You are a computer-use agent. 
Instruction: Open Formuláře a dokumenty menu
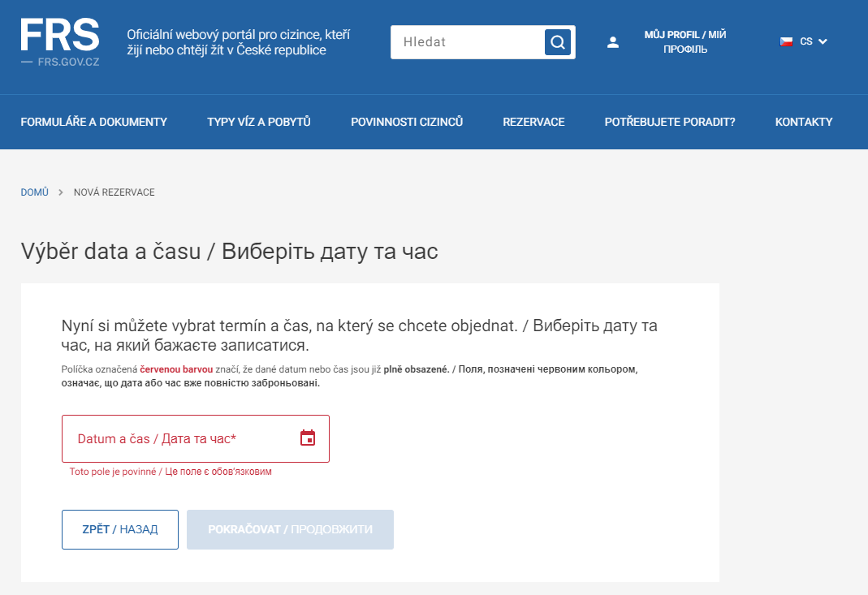click(x=93, y=122)
